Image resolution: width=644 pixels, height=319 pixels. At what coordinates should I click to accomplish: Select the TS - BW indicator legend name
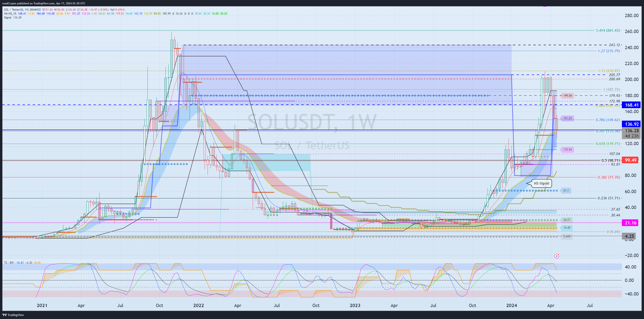(x=9, y=263)
